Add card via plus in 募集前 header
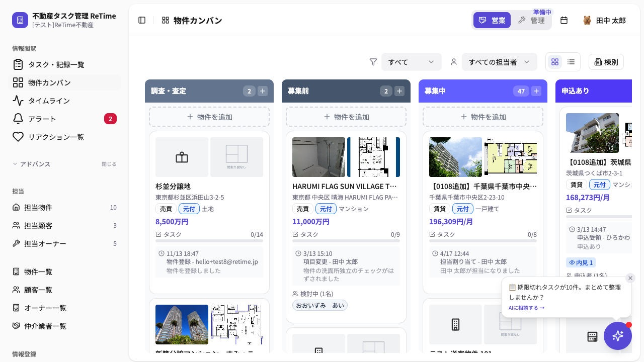Screen dimensions: 644x362 pyautogui.click(x=399, y=91)
